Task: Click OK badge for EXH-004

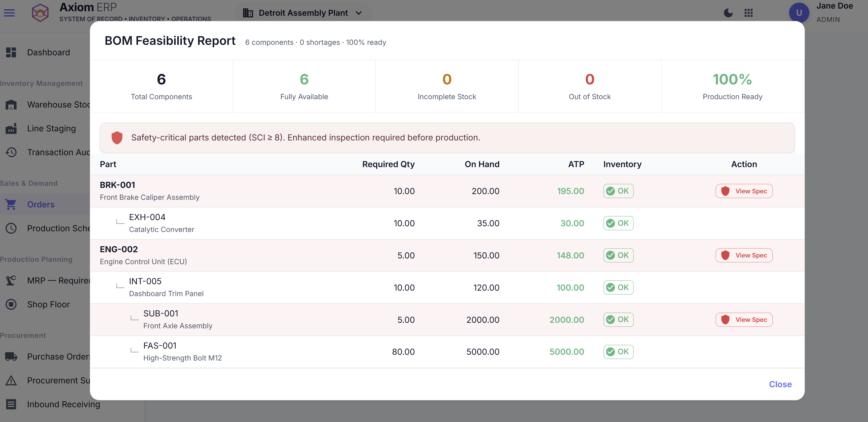Action: click(618, 223)
